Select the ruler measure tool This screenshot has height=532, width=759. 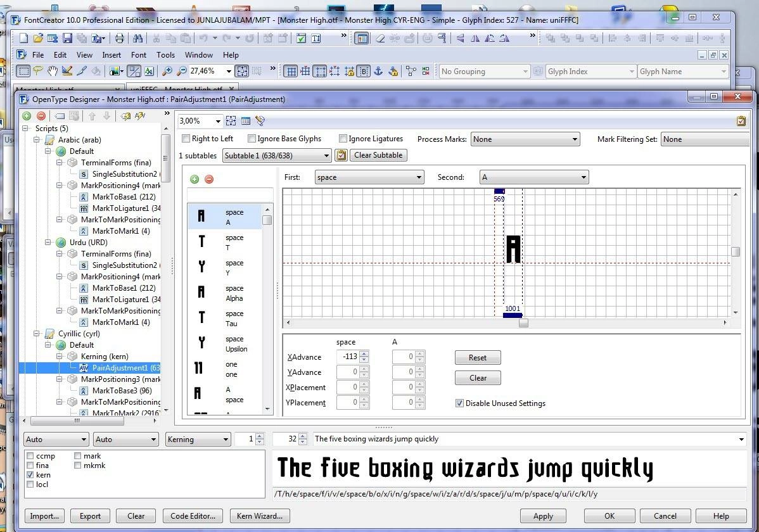[x=67, y=71]
